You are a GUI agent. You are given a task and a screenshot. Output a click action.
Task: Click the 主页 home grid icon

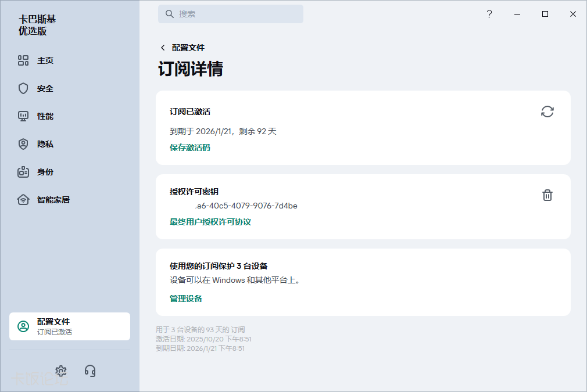23,60
